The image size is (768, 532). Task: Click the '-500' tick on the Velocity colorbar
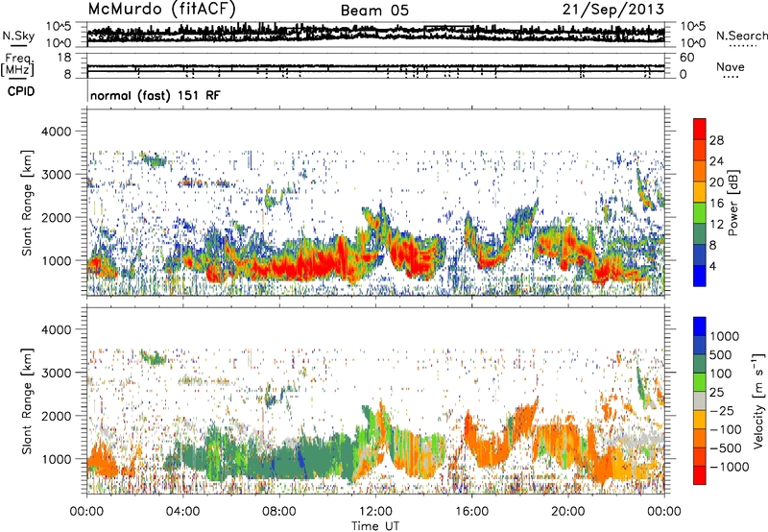[726, 448]
